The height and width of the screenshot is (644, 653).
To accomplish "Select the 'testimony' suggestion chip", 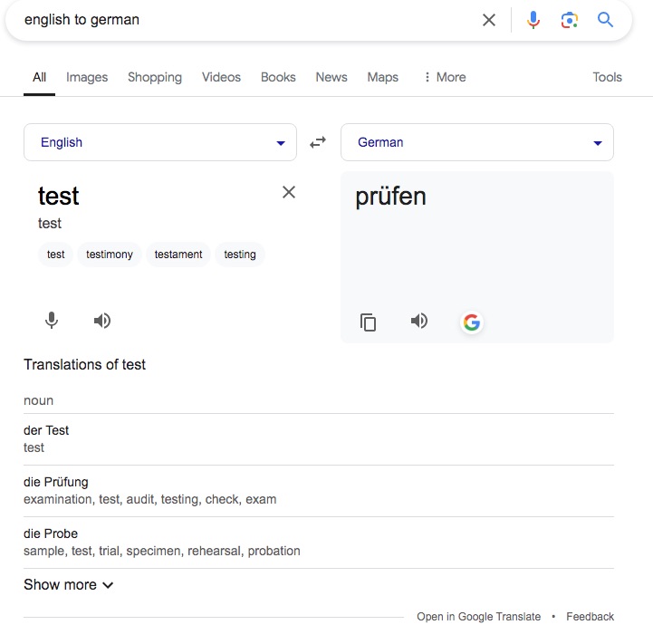I will (x=110, y=255).
